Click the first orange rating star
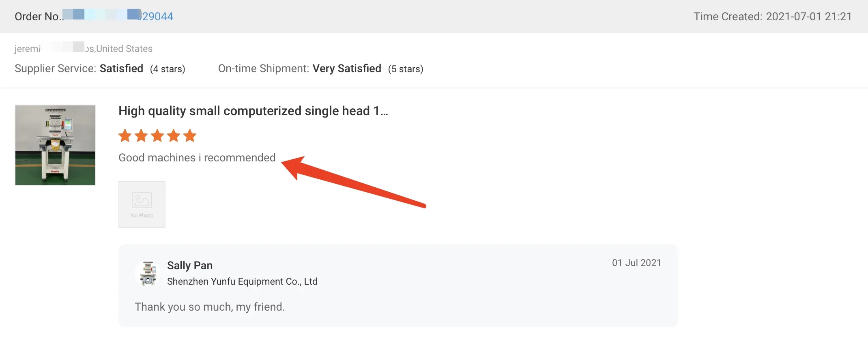The image size is (868, 339). 125,136
